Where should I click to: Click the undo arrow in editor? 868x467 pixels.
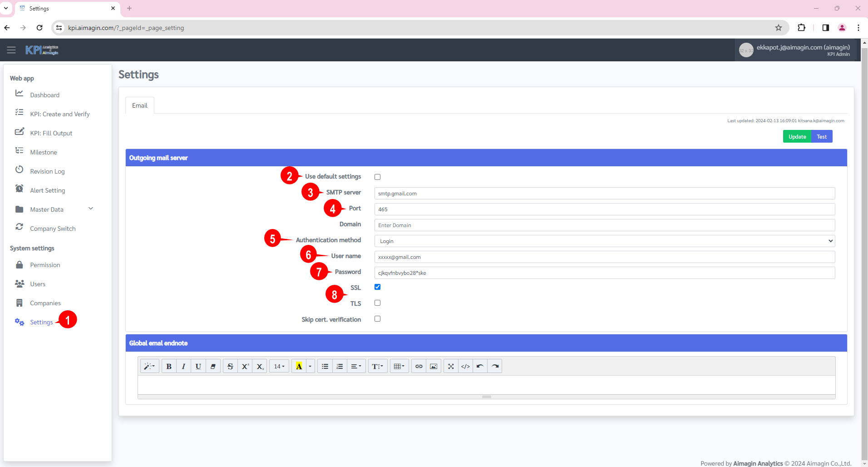(480, 367)
